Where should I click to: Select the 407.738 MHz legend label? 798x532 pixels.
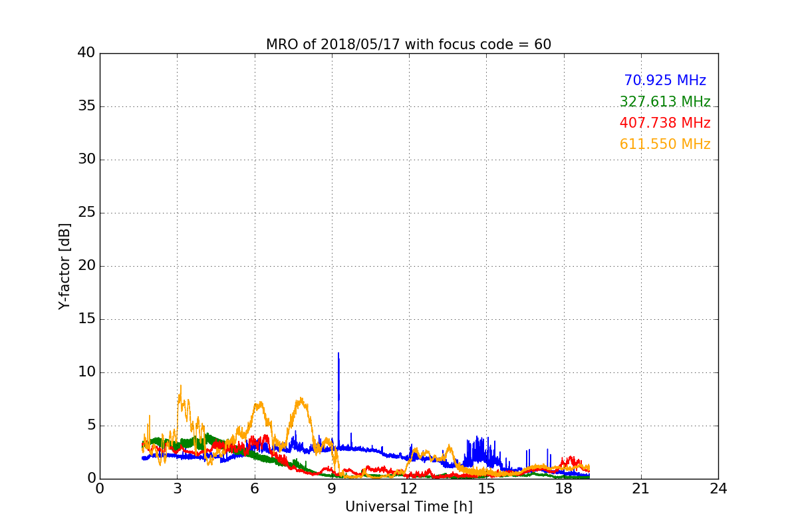coord(665,123)
